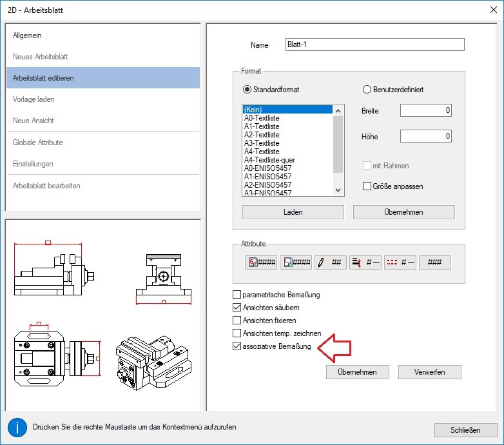The width and height of the screenshot is (504, 445).
Task: Uncheck the assoziative Bemaßung checkbox
Action: coord(237,346)
